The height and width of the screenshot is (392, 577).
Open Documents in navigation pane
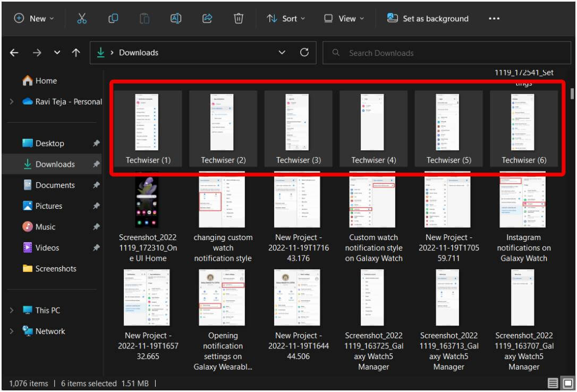48,185
